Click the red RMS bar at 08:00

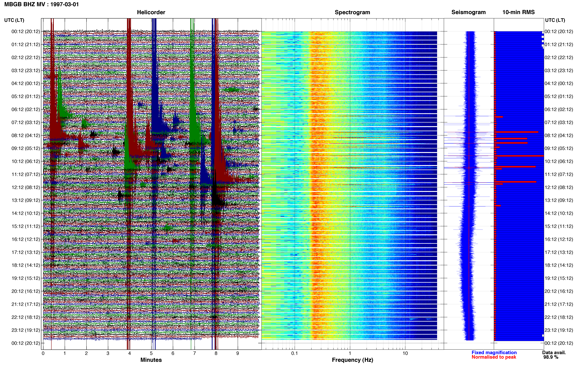(516, 132)
